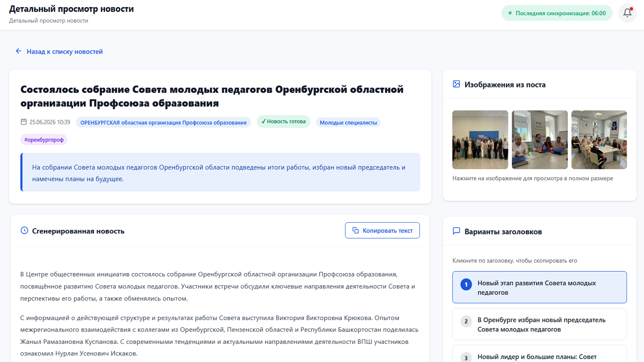The width and height of the screenshot is (644, 362).
Task: Click the paragraph starting В Центре общественных инициатив
Action: [218, 286]
